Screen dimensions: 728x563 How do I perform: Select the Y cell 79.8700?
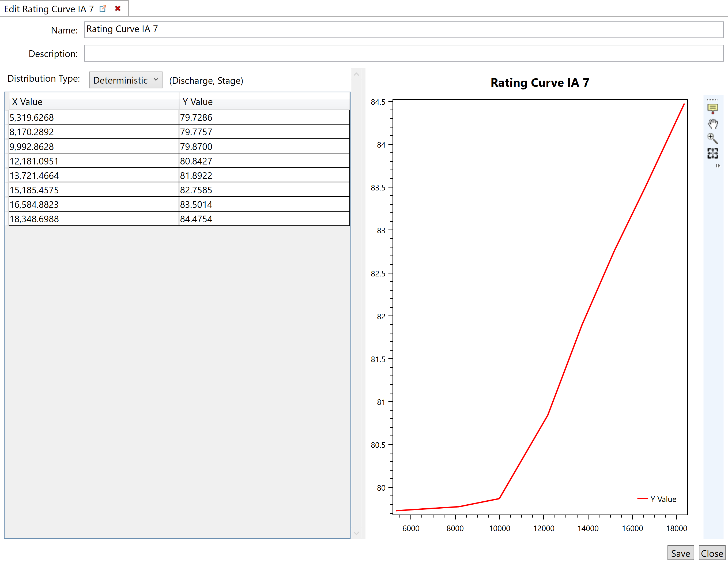[264, 147]
